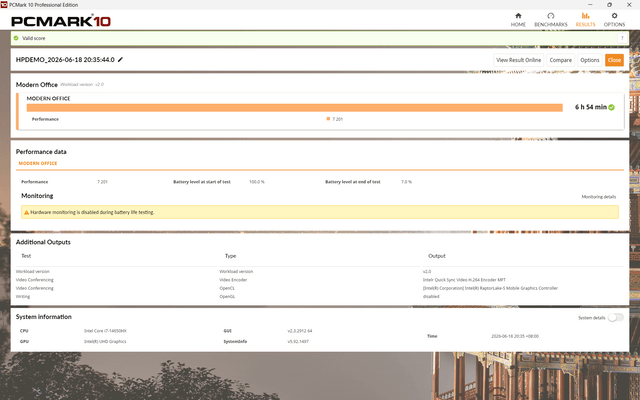This screenshot has height=400, width=640.
Task: Click the OpenGL type cell
Action: [x=227, y=297]
